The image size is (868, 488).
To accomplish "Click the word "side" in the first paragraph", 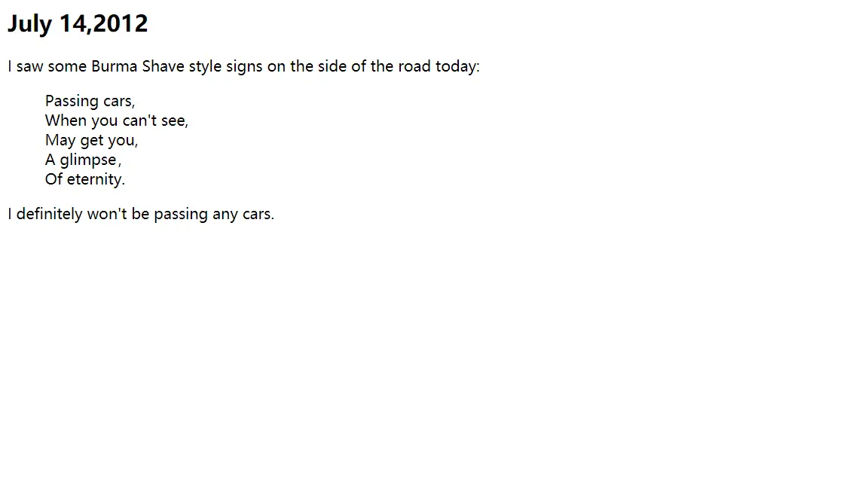I will tap(332, 66).
